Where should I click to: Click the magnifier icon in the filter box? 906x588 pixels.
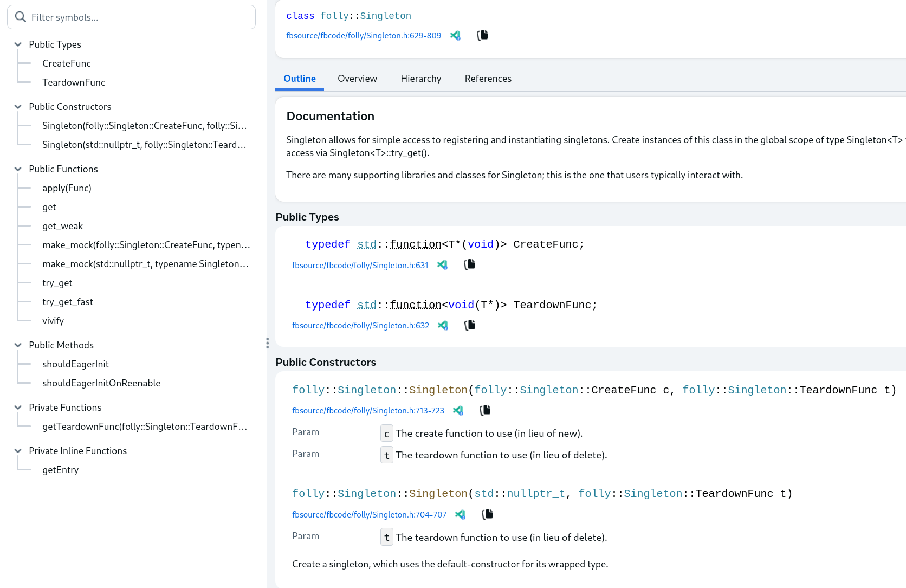pos(20,17)
